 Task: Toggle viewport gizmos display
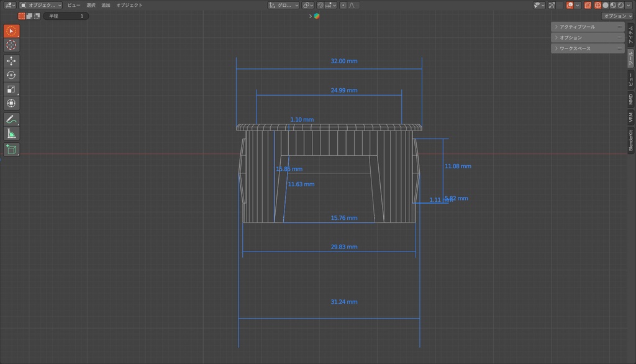click(x=552, y=5)
